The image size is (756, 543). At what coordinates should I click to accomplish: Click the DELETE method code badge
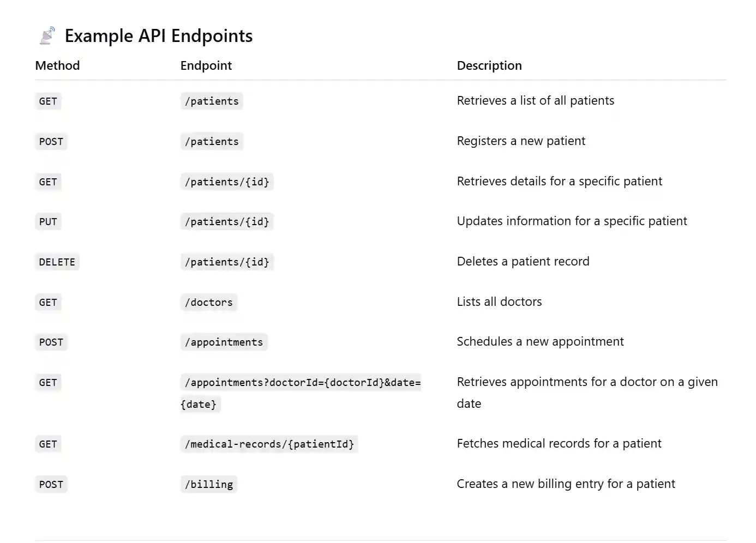(57, 262)
